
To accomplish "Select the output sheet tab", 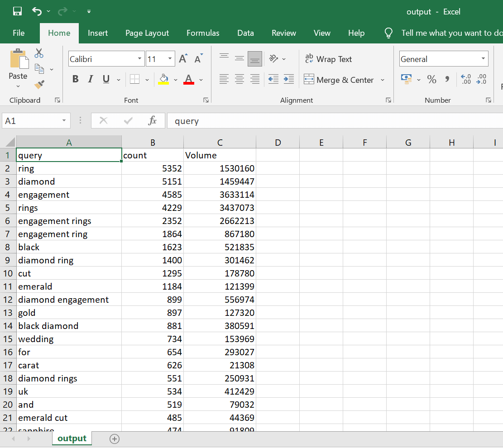I will pyautogui.click(x=72, y=438).
